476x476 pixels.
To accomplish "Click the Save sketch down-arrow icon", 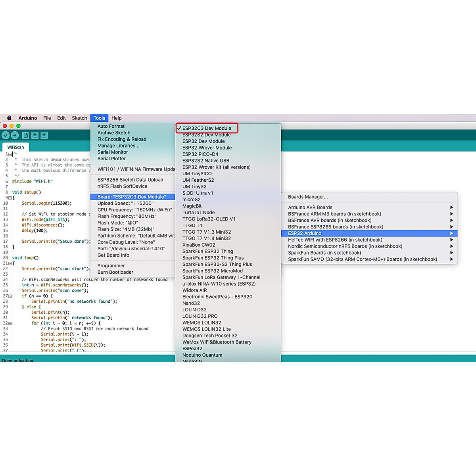I will (44, 135).
